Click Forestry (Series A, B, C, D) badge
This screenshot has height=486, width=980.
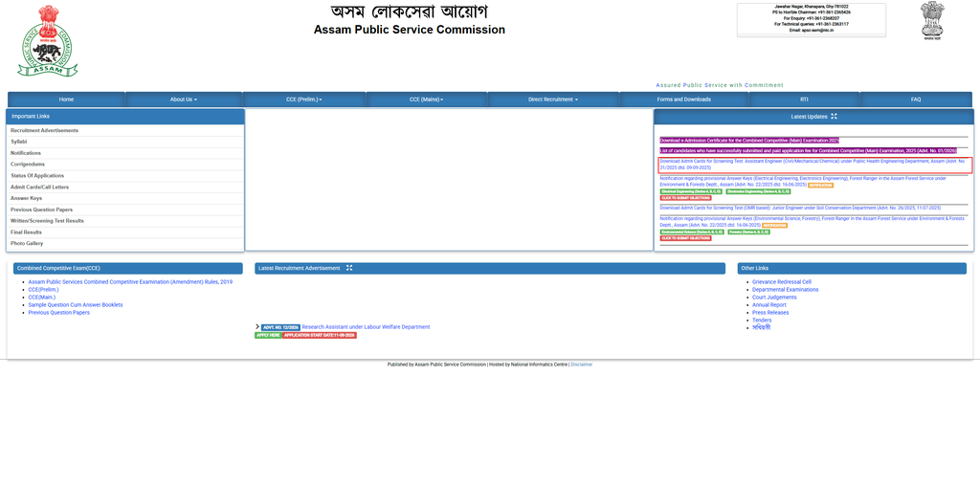click(748, 232)
